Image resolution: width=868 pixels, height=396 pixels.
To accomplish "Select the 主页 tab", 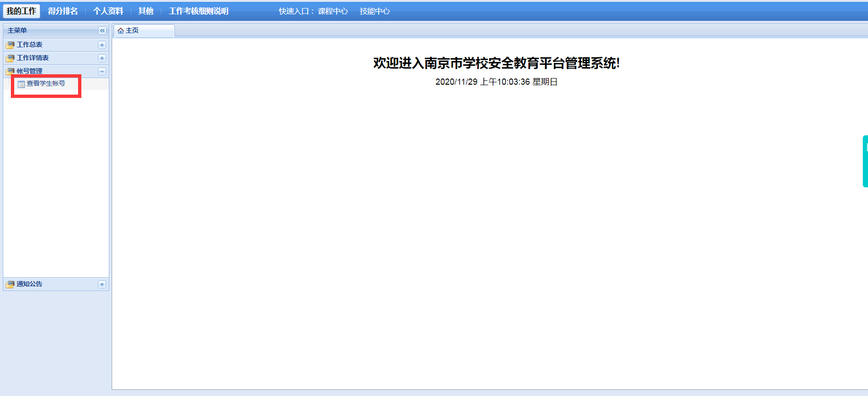I will [144, 31].
